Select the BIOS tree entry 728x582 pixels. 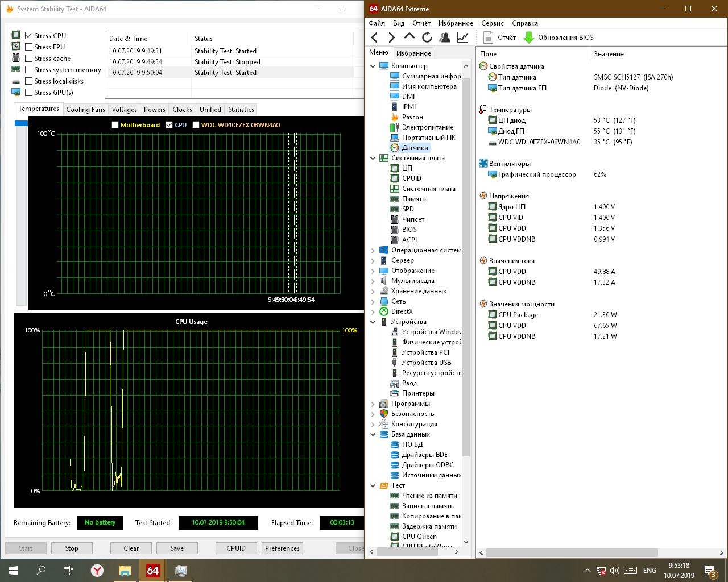pos(404,230)
